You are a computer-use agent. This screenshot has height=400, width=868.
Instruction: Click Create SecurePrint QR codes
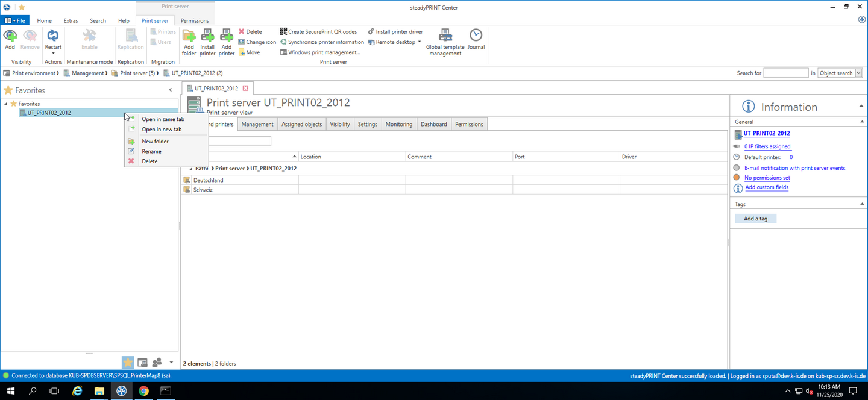318,31
